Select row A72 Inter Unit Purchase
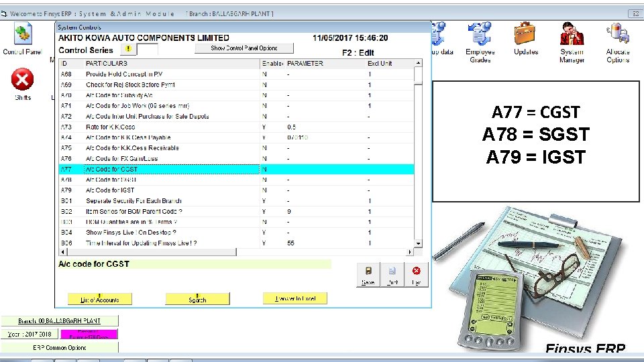Image resolution: width=644 pixels, height=362 pixels. point(237,117)
